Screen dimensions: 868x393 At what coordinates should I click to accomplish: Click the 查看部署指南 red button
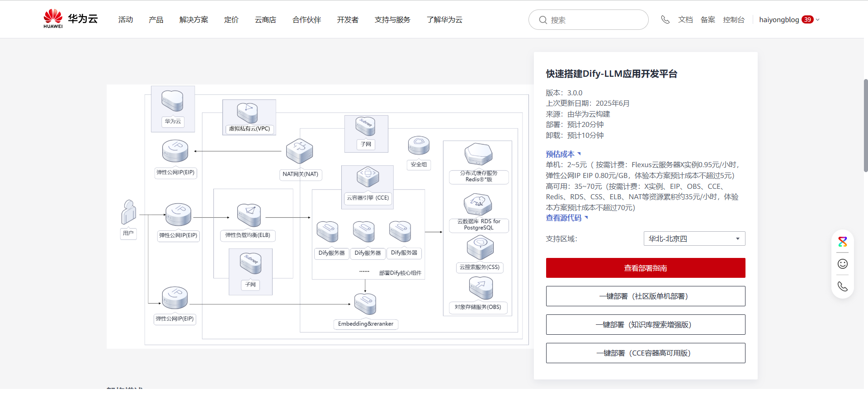tap(646, 268)
